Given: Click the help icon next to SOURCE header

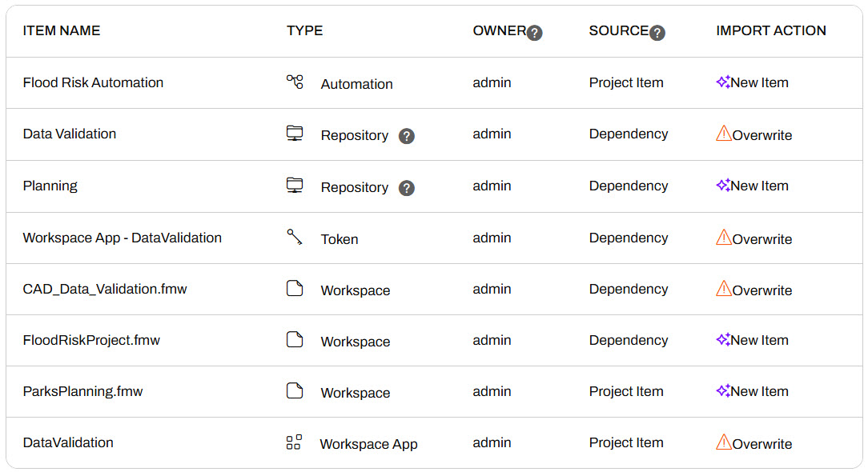Looking at the screenshot, I should (657, 33).
